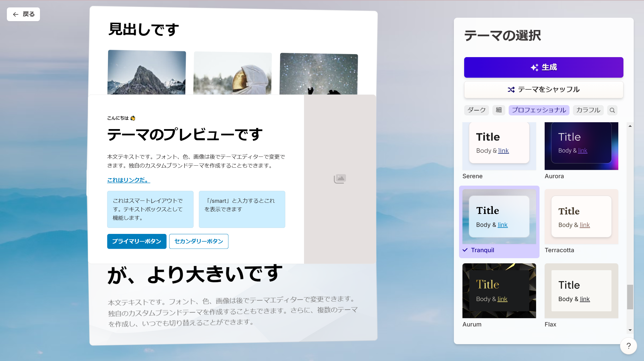Image resolution: width=644 pixels, height=361 pixels.
Task: Enable the ダーク theme filter
Action: tap(476, 110)
